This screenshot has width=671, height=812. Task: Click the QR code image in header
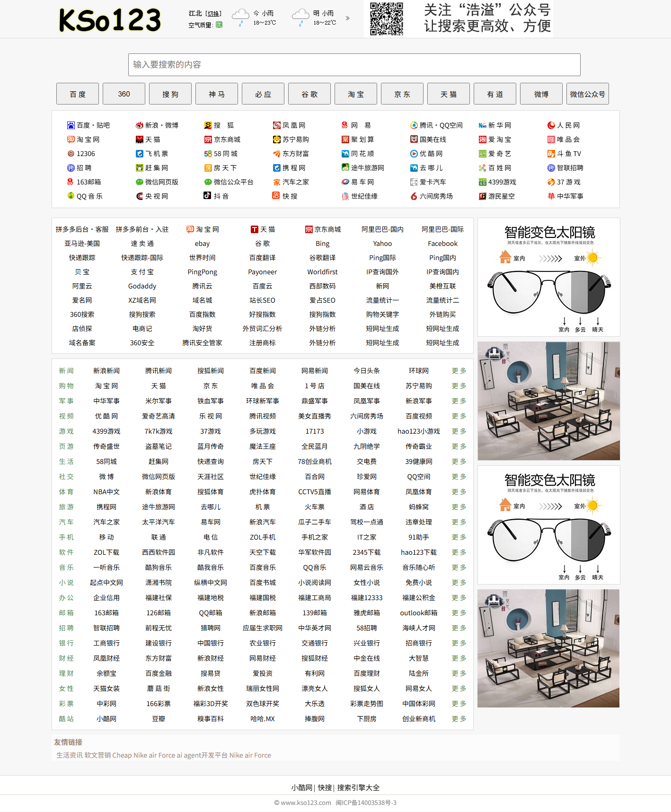(x=386, y=19)
